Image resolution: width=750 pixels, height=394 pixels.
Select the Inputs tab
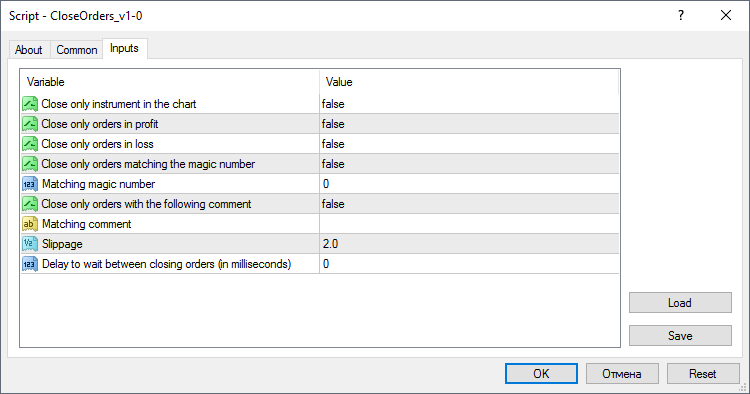click(124, 48)
